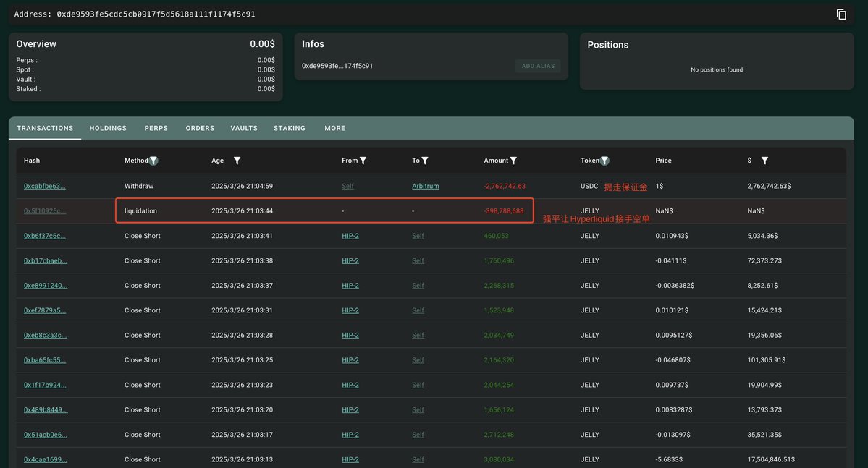
Task: Copy the wallet address with copy icon
Action: tap(841, 14)
